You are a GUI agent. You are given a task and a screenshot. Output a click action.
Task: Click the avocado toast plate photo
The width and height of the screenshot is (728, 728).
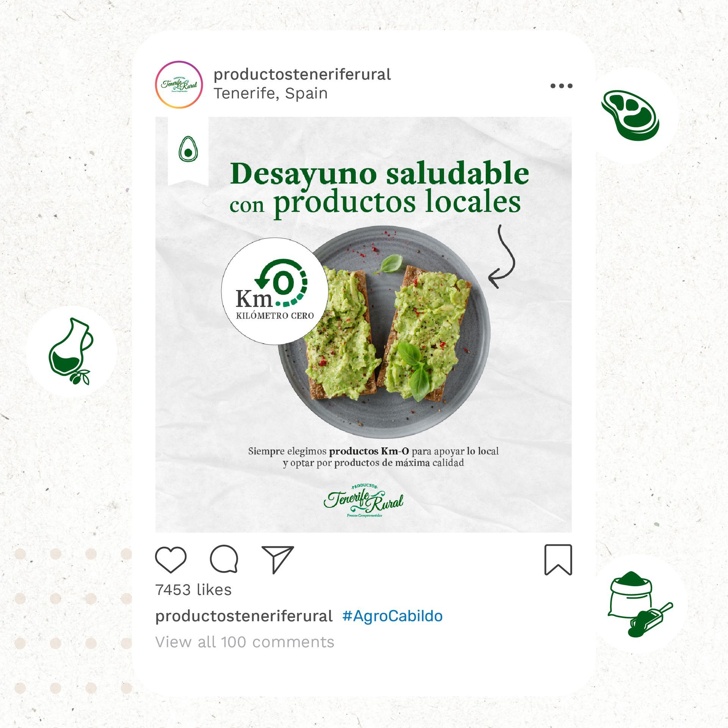(384, 333)
